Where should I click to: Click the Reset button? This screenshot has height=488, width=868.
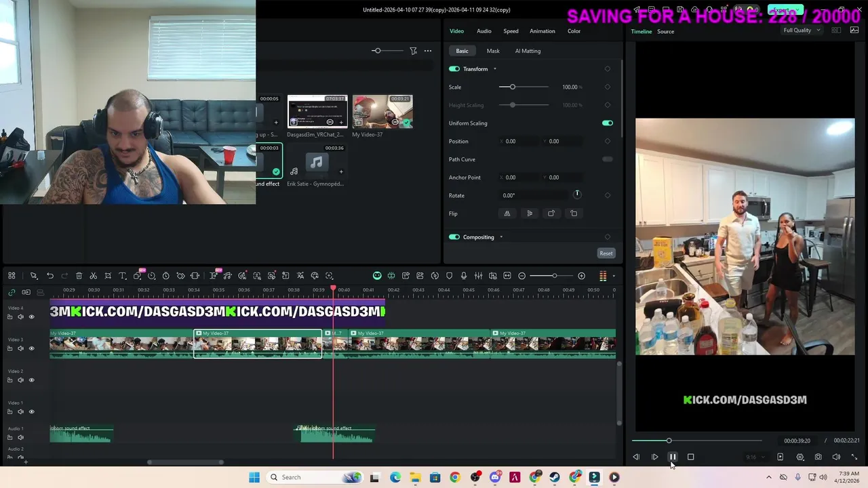pos(606,253)
